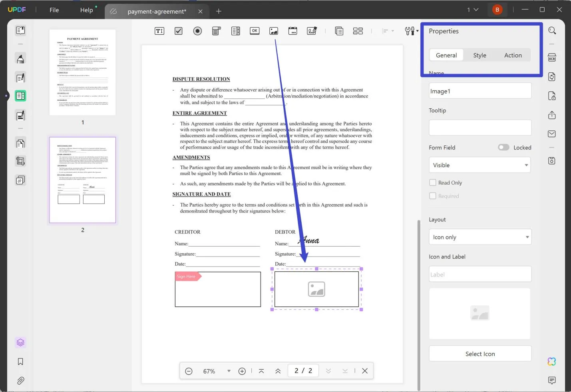Open the Icon only layout dropdown

tap(479, 237)
